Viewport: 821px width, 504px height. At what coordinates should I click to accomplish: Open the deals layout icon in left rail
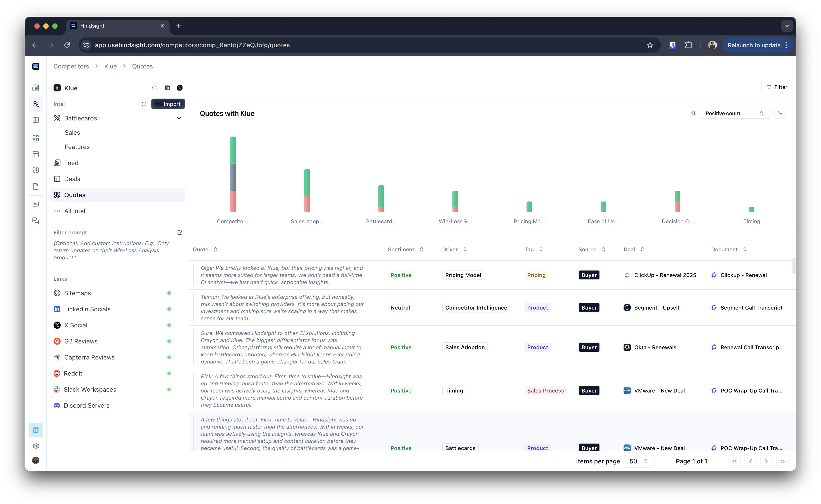coord(36,154)
